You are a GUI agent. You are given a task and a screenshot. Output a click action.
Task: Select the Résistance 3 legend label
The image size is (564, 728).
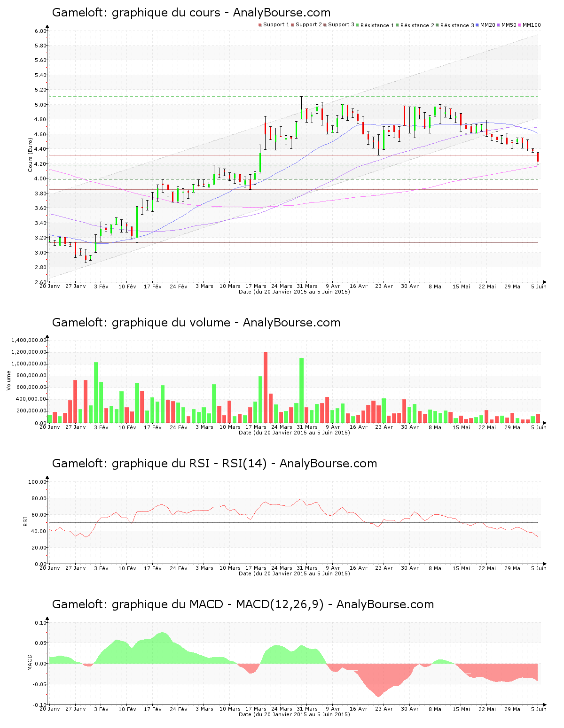click(x=457, y=25)
